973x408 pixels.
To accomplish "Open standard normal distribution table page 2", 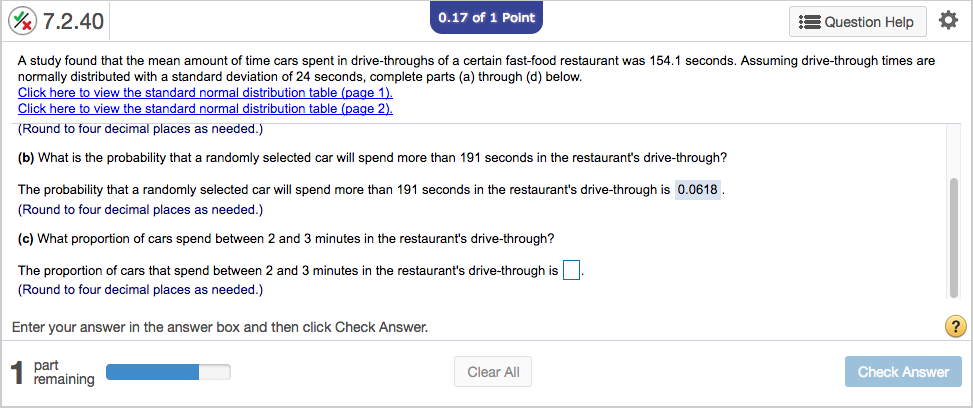I will point(205,108).
